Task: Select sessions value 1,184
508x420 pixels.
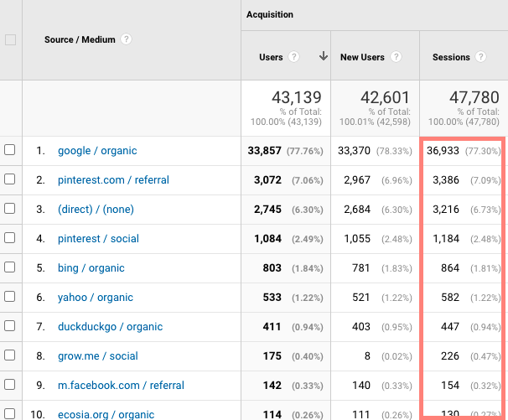Action: (446, 239)
